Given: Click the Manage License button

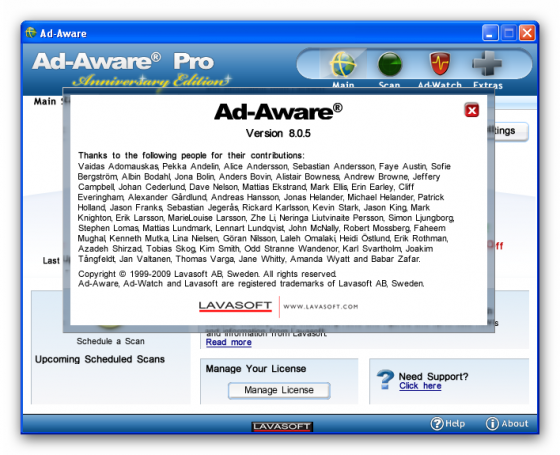Looking at the screenshot, I should (279, 390).
